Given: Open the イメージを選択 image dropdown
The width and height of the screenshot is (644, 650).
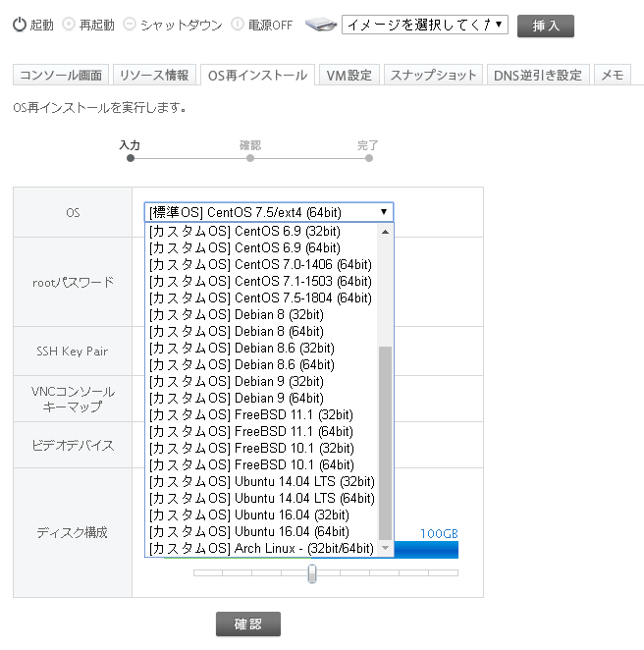Looking at the screenshot, I should 425,25.
